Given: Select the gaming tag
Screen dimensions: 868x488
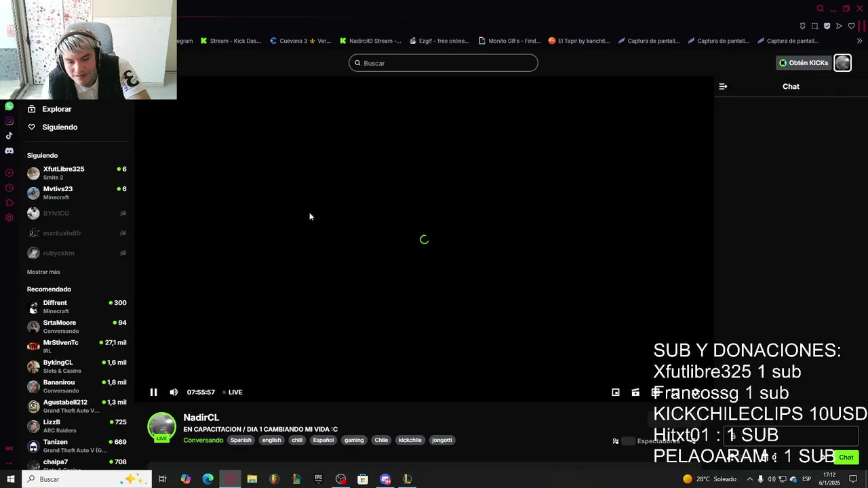Looking at the screenshot, I should pyautogui.click(x=354, y=440).
